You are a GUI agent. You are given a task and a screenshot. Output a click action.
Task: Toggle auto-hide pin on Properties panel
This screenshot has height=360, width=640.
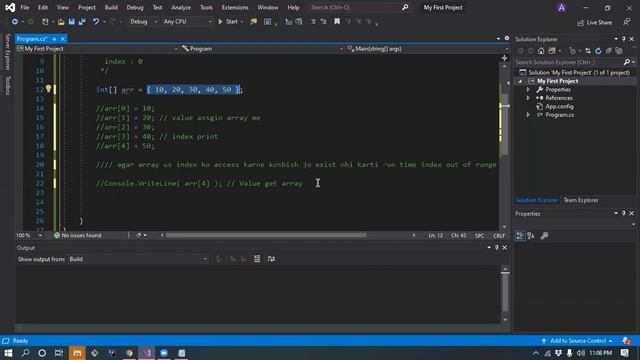pyautogui.click(x=624, y=213)
